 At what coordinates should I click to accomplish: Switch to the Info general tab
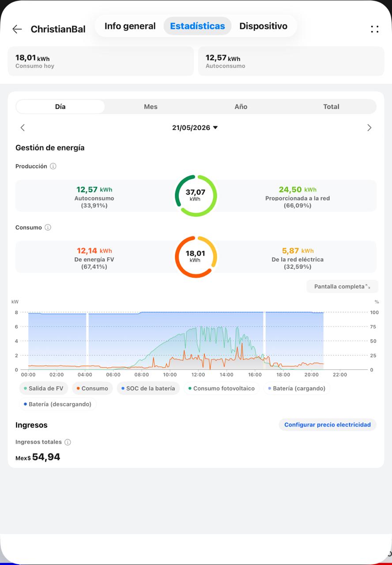(130, 26)
